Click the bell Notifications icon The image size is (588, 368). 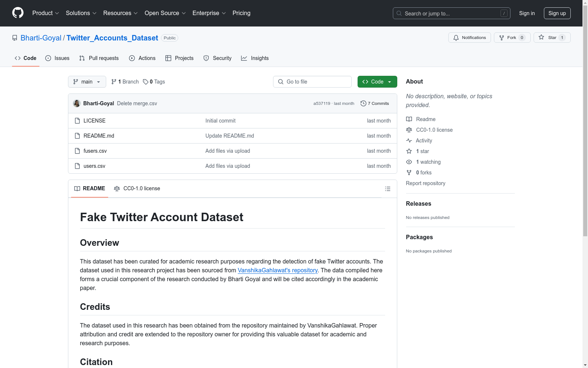click(x=456, y=38)
